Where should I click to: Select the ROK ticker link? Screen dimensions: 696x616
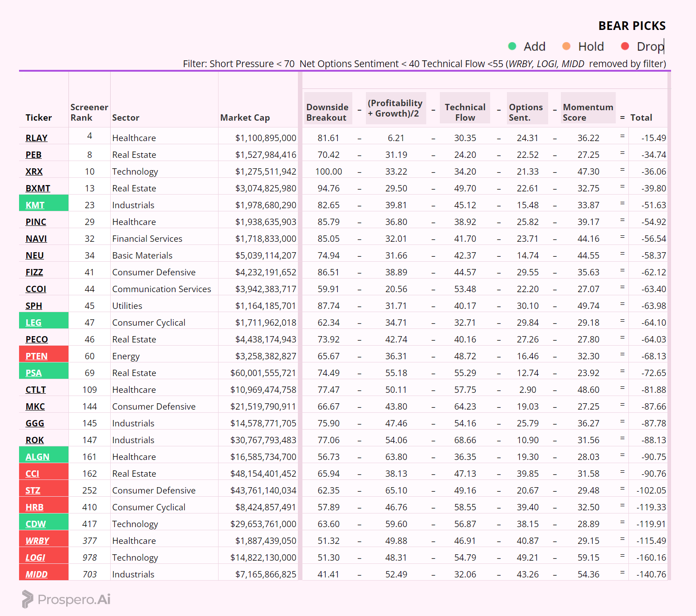(34, 440)
